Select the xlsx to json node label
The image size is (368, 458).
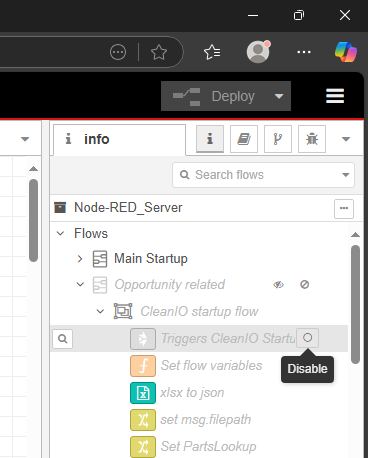click(x=192, y=393)
